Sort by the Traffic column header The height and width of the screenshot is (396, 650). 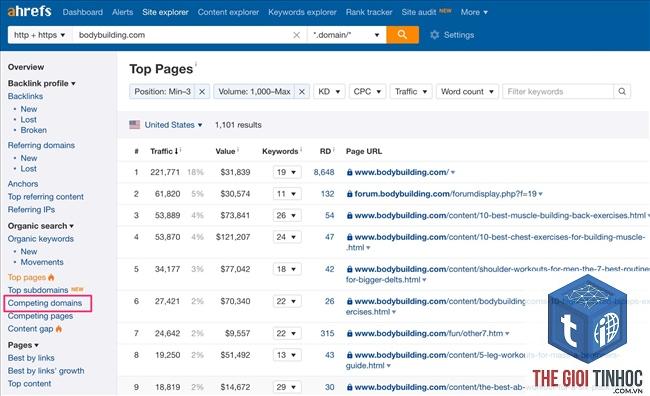point(164,151)
